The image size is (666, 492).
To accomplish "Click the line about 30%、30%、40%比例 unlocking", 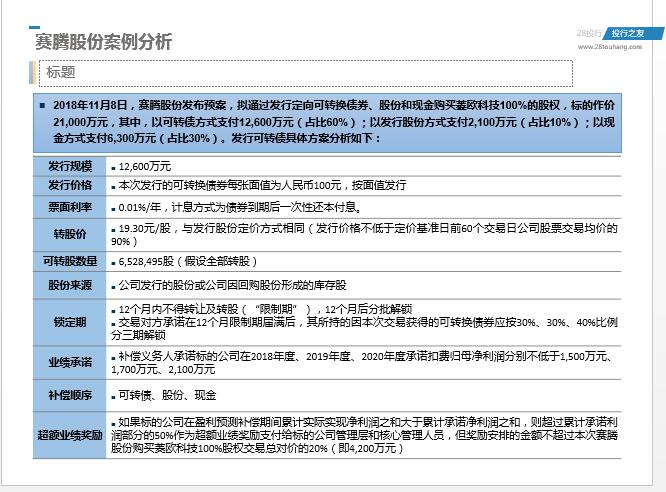I will click(x=364, y=328).
